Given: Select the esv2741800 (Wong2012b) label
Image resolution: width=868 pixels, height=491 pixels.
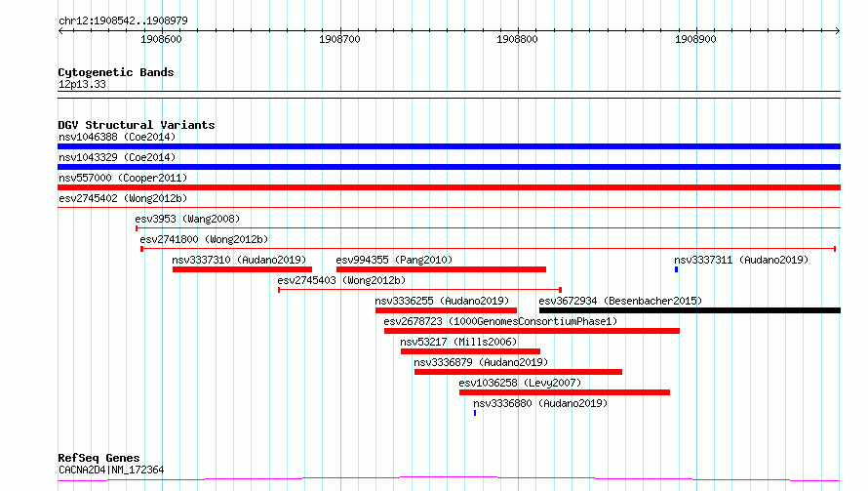Looking at the screenshot, I should [204, 239].
